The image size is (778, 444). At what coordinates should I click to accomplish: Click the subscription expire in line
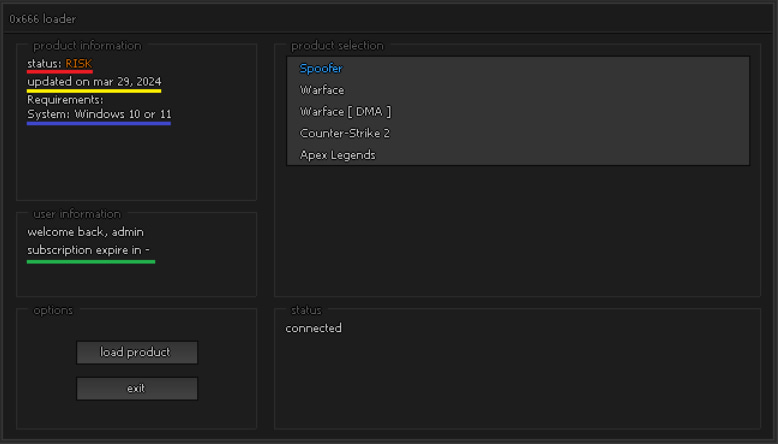point(88,250)
